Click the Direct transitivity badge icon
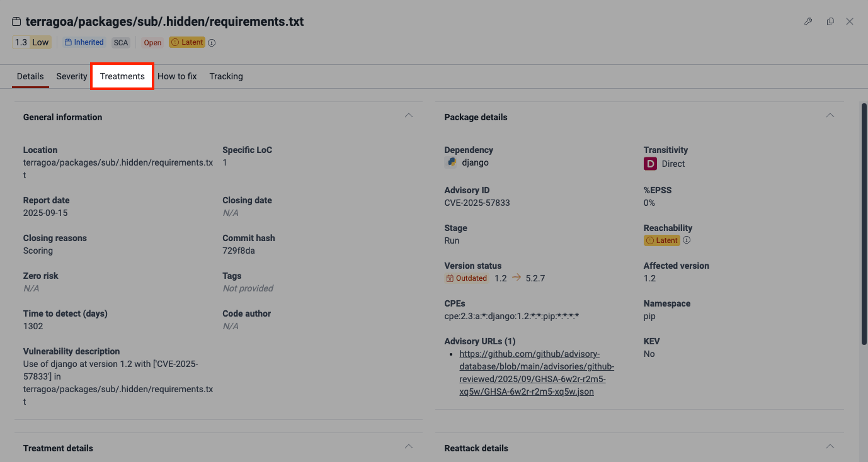This screenshot has width=868, height=462. point(650,163)
